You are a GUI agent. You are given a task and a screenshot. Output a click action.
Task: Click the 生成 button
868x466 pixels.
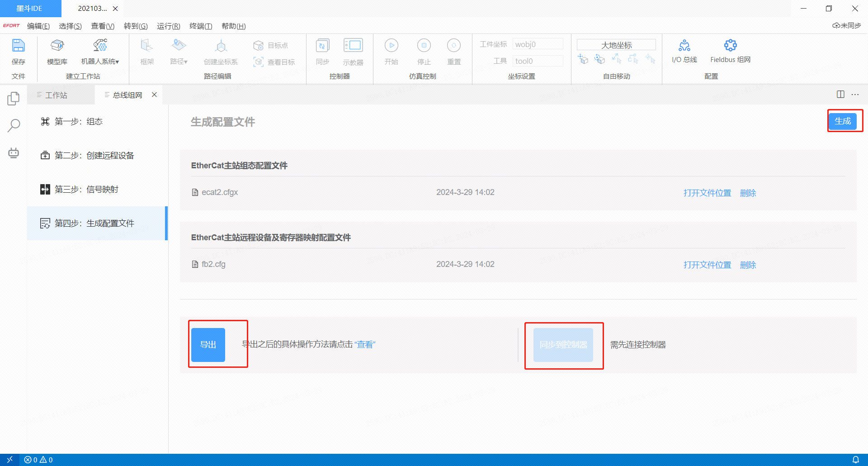[x=842, y=121]
